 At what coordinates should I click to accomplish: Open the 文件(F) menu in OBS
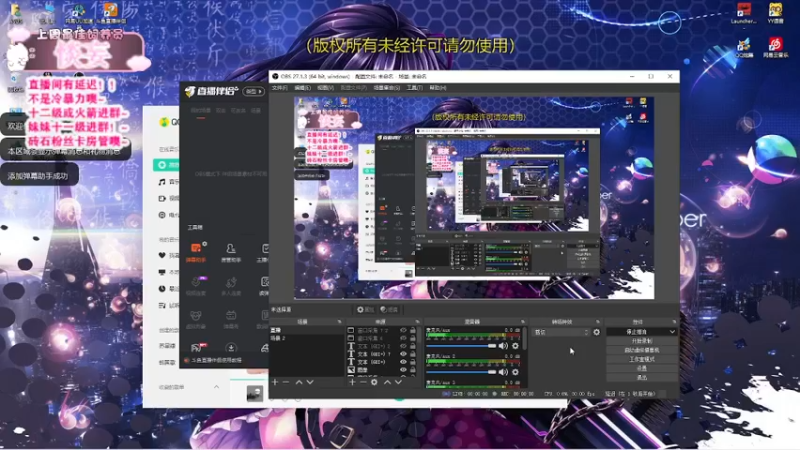pyautogui.click(x=280, y=88)
